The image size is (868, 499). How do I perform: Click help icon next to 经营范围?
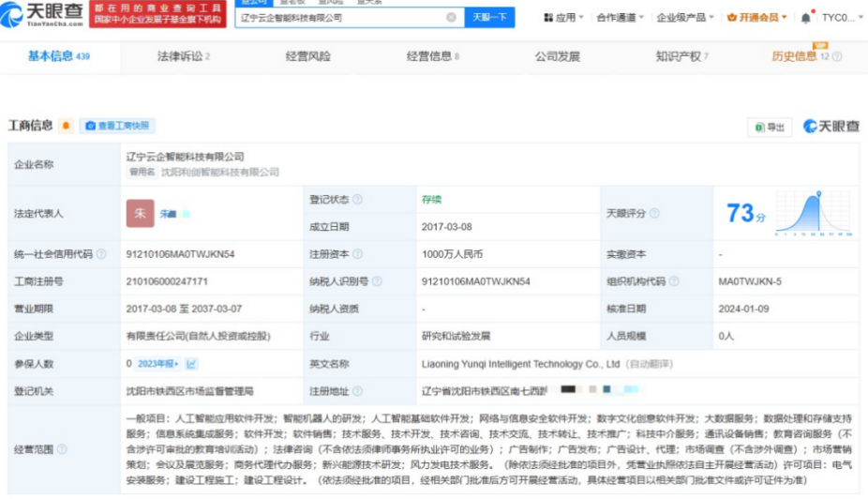click(62, 449)
